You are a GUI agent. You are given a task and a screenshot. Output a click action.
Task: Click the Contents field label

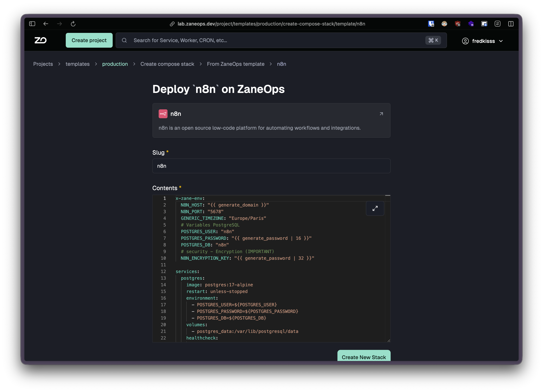tap(165, 188)
